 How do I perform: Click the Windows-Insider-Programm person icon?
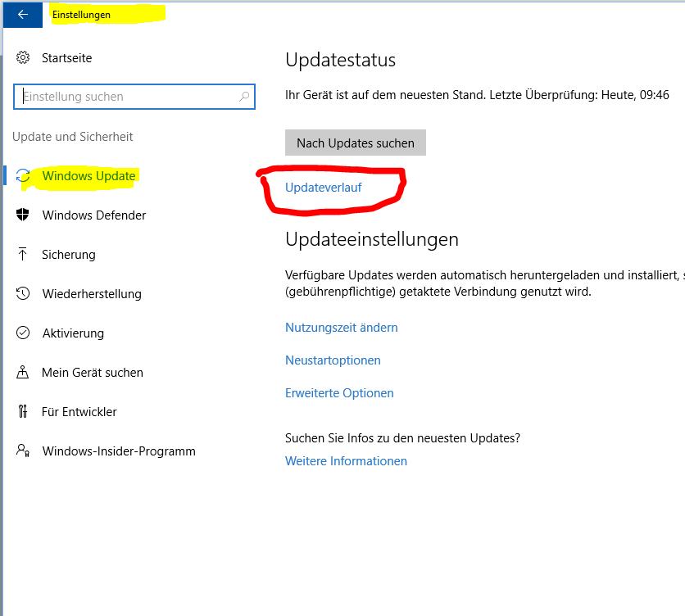point(23,451)
